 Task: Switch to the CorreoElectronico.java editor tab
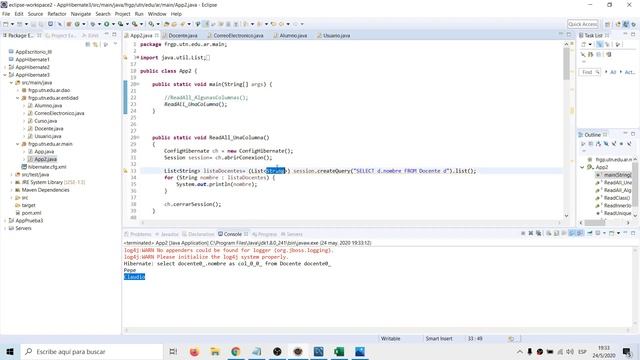(x=238, y=36)
